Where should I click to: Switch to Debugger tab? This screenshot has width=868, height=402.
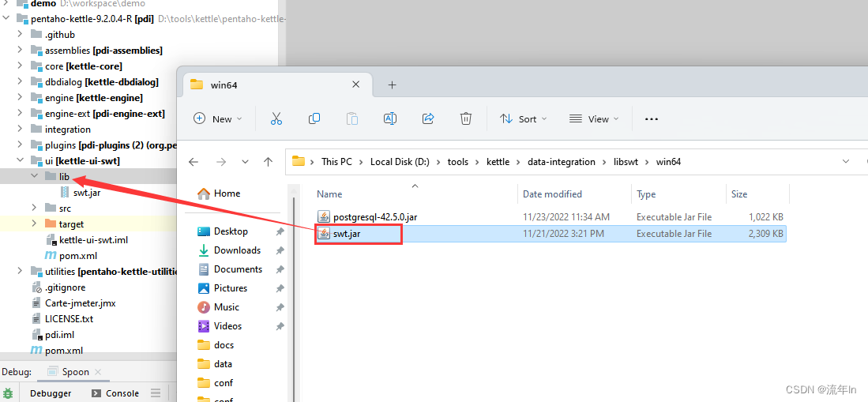point(51,393)
